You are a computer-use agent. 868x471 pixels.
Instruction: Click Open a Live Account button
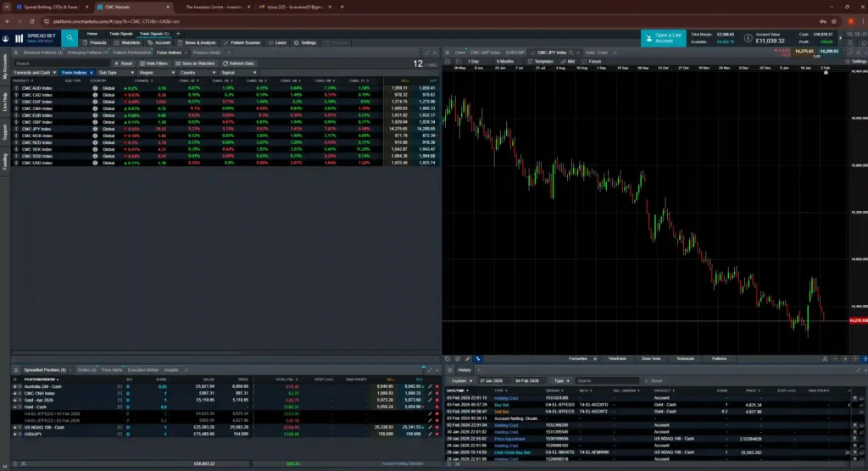point(663,37)
